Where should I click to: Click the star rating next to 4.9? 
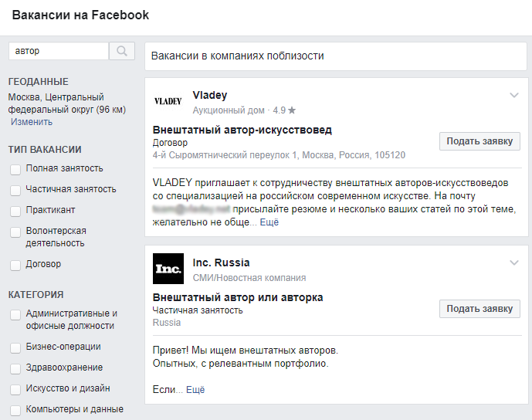pyautogui.click(x=292, y=110)
